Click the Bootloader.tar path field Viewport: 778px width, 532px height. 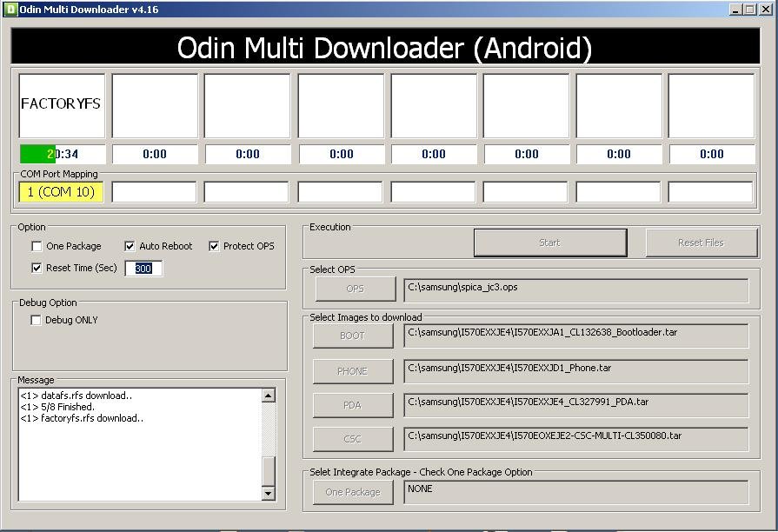coord(576,336)
